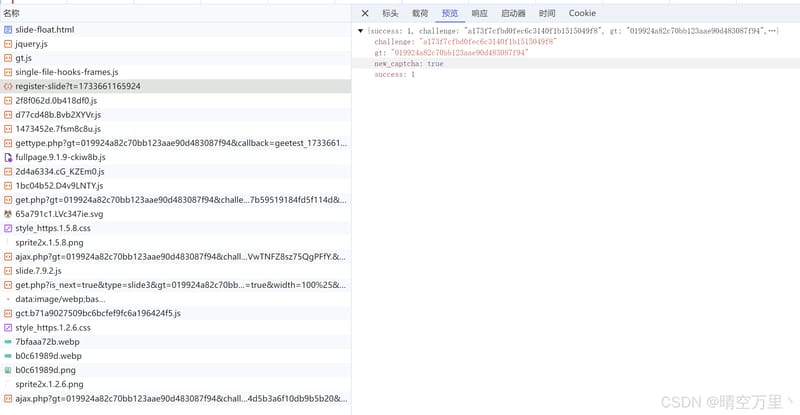This screenshot has height=415, width=800.
Task: Click script icon of 1bc04b52.D4v9LNTY.js
Action: click(x=8, y=186)
